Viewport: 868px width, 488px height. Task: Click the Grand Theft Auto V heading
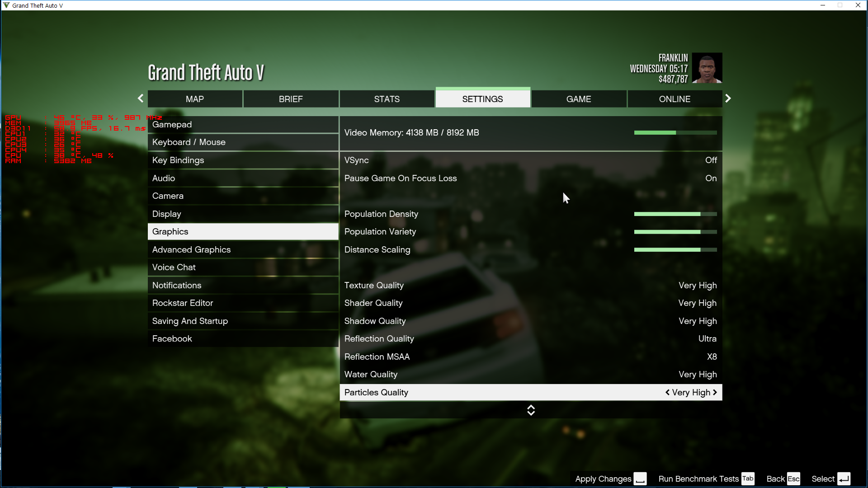point(206,72)
